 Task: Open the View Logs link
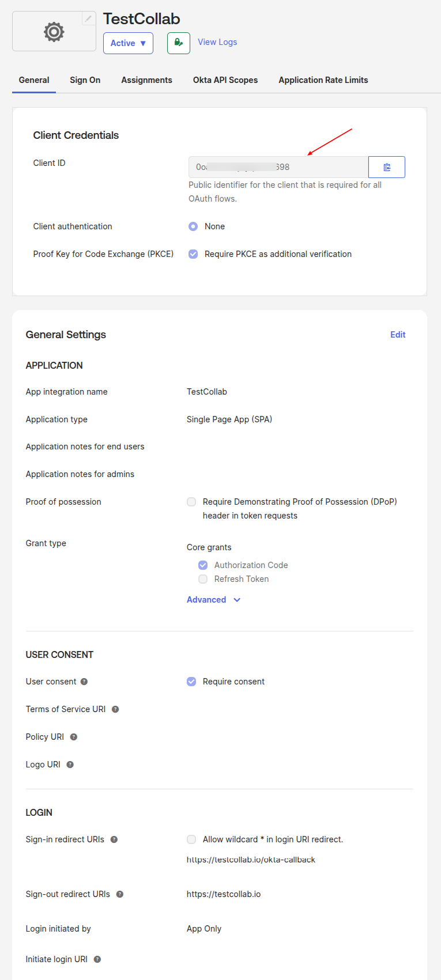pyautogui.click(x=217, y=42)
